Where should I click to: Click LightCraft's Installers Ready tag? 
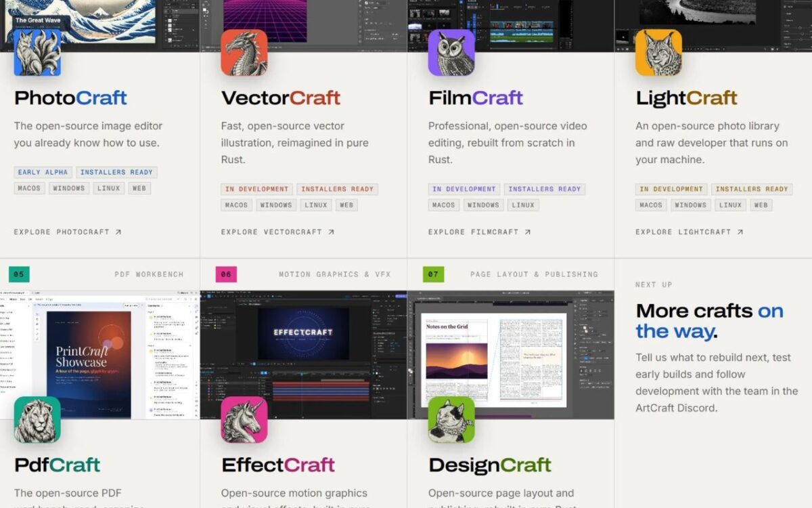coord(752,189)
